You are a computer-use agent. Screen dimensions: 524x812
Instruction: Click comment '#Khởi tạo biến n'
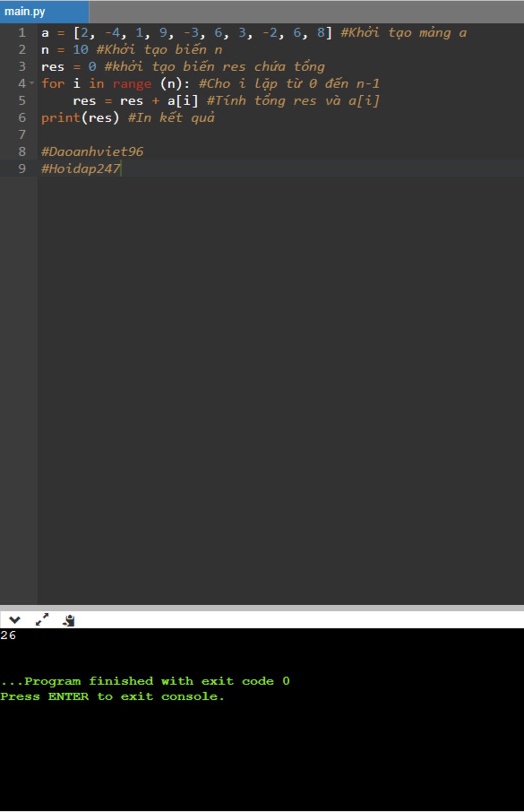coord(159,50)
